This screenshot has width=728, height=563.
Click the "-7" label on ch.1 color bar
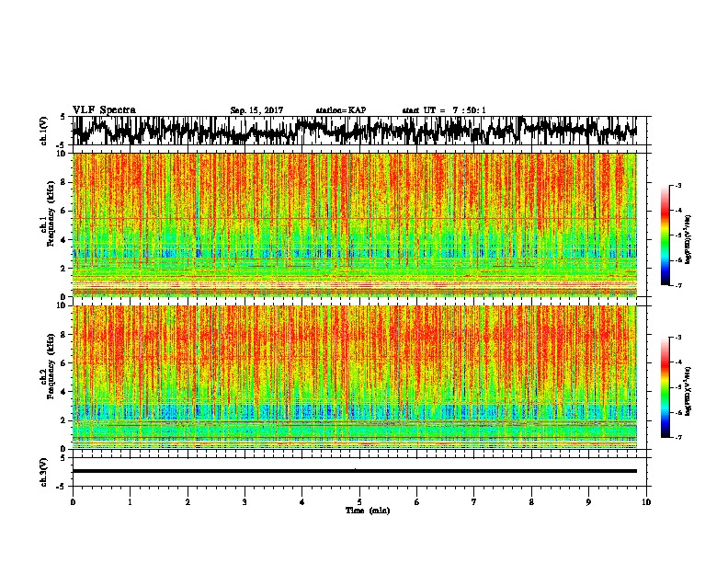point(678,285)
